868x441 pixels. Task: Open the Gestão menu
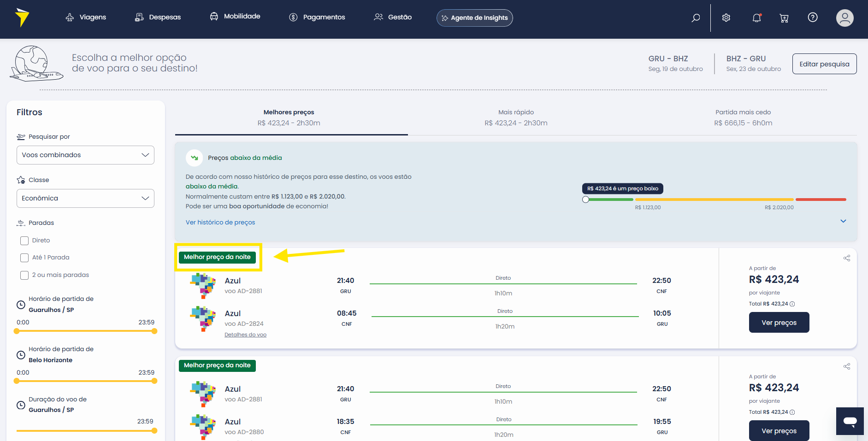(393, 17)
